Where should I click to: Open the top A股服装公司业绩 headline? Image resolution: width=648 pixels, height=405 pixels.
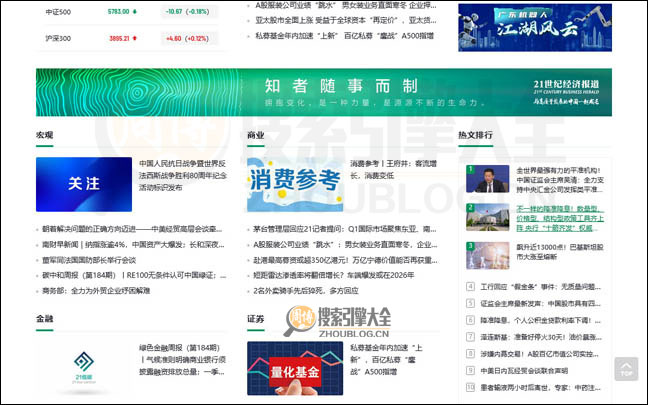pyautogui.click(x=345, y=5)
